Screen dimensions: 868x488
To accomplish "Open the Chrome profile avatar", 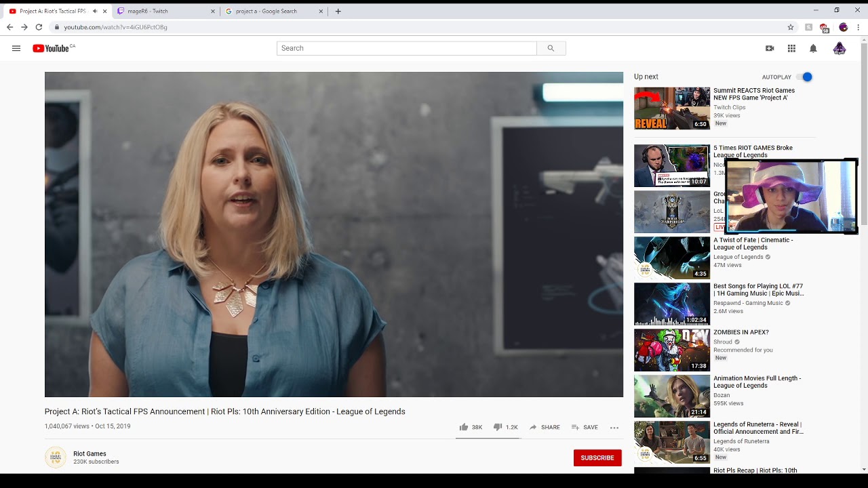I will pyautogui.click(x=844, y=27).
